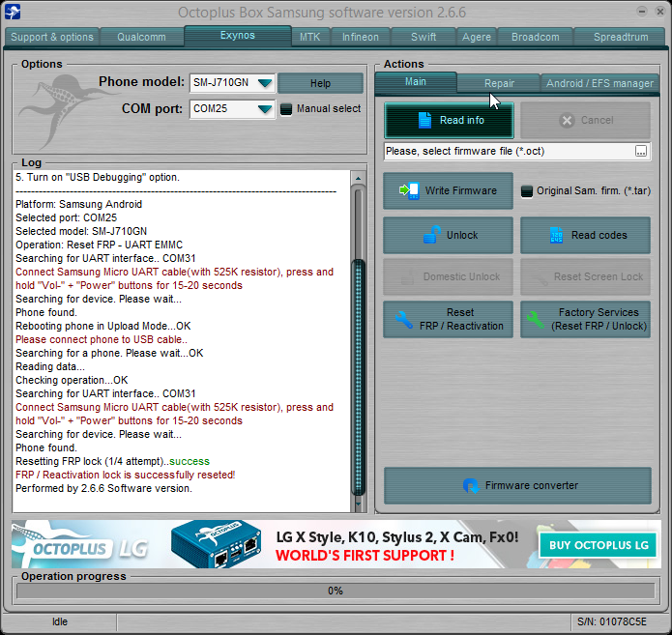Click the log scroll down arrow
The width and height of the screenshot is (672, 635).
point(358,505)
